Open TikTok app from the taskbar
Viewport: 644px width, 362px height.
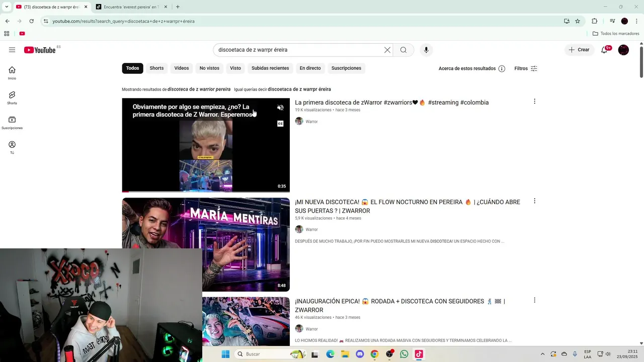[x=419, y=354]
